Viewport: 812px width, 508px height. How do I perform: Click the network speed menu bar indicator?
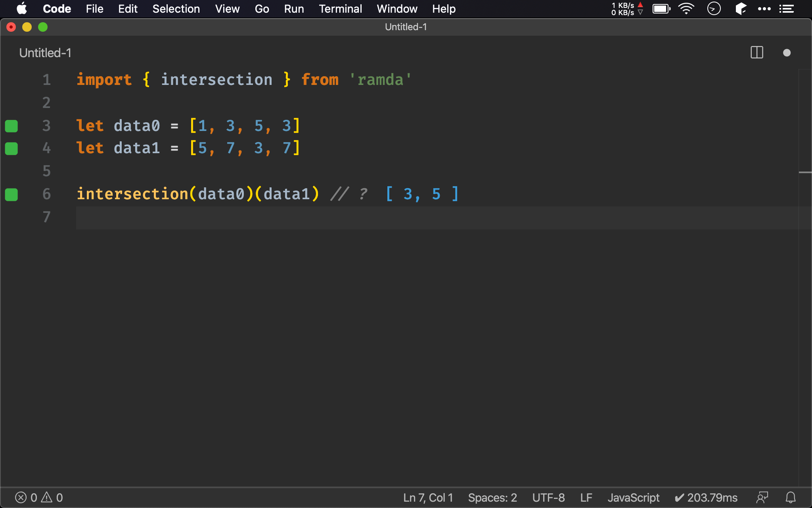[627, 9]
